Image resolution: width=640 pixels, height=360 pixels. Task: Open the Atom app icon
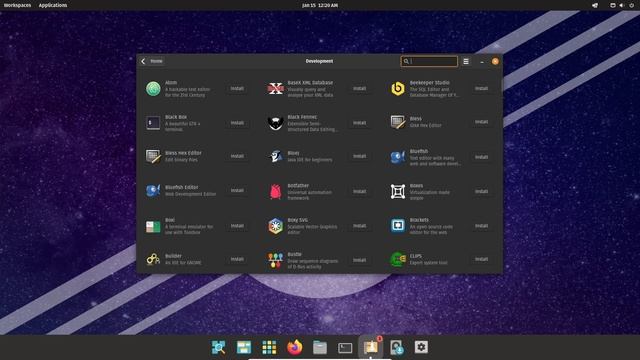coord(153,89)
